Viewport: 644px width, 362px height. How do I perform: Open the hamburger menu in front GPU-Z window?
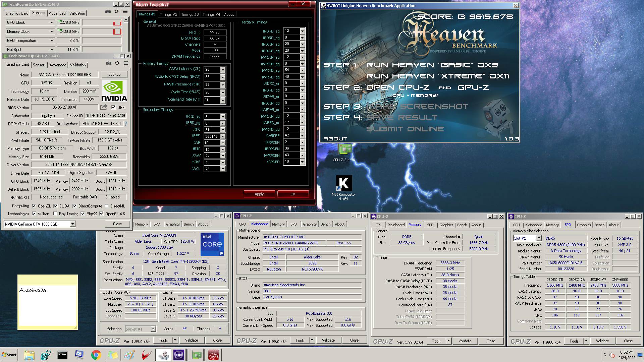pos(126,63)
